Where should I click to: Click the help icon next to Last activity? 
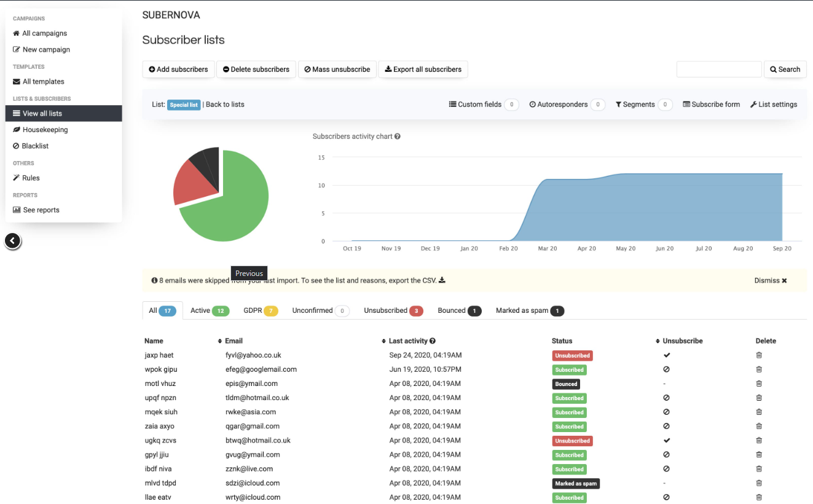[433, 341]
